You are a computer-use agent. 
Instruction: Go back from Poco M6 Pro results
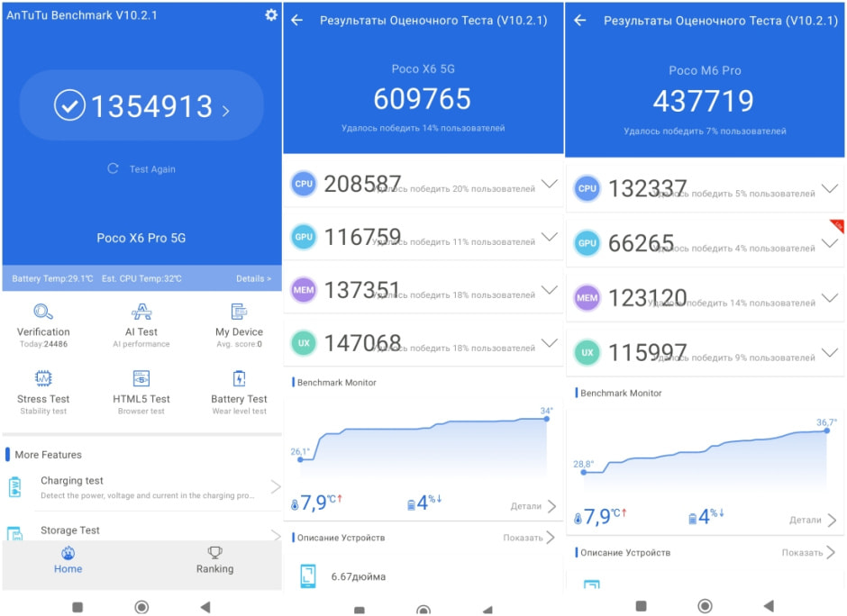click(580, 21)
